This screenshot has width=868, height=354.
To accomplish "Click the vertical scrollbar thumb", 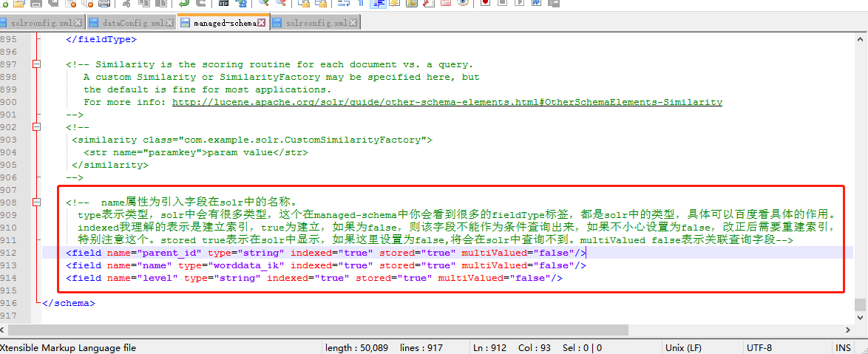I will coord(860,304).
